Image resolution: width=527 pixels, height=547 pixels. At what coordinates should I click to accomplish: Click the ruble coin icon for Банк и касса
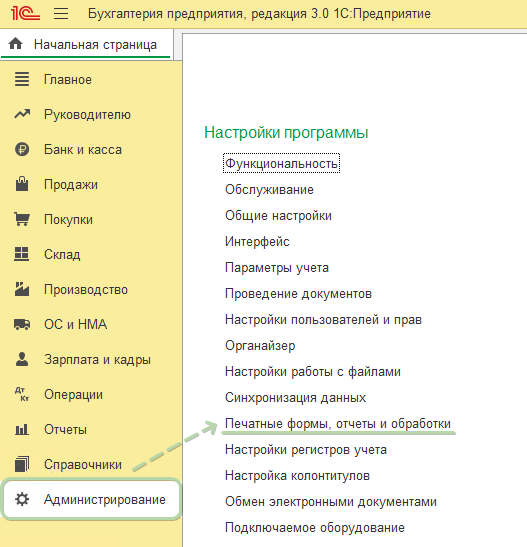click(x=22, y=149)
